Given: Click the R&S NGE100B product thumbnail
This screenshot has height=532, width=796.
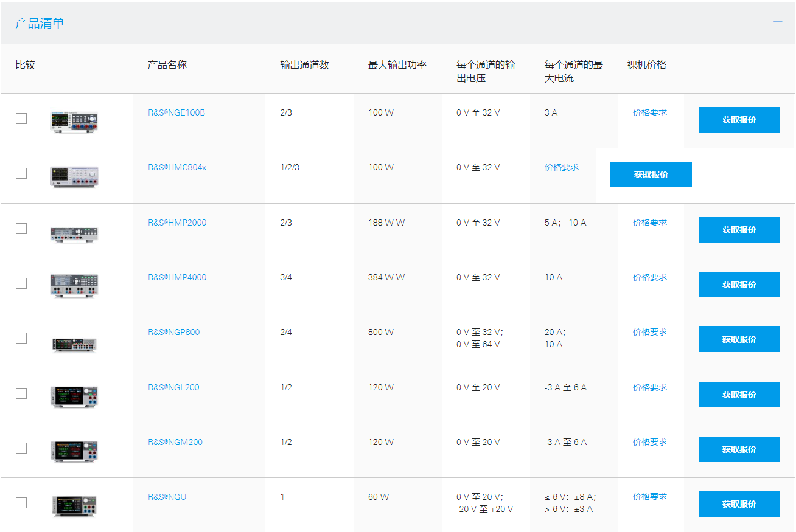Looking at the screenshot, I should click(74, 122).
